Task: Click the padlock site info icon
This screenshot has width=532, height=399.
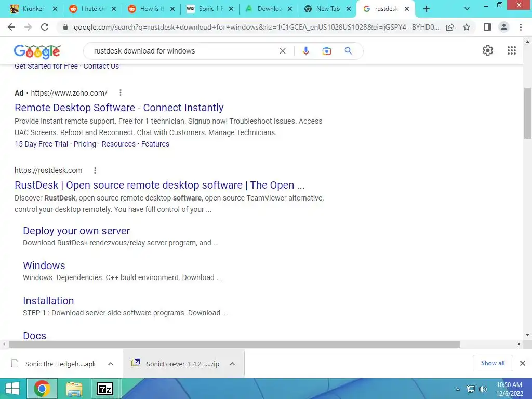Action: pyautogui.click(x=65, y=27)
